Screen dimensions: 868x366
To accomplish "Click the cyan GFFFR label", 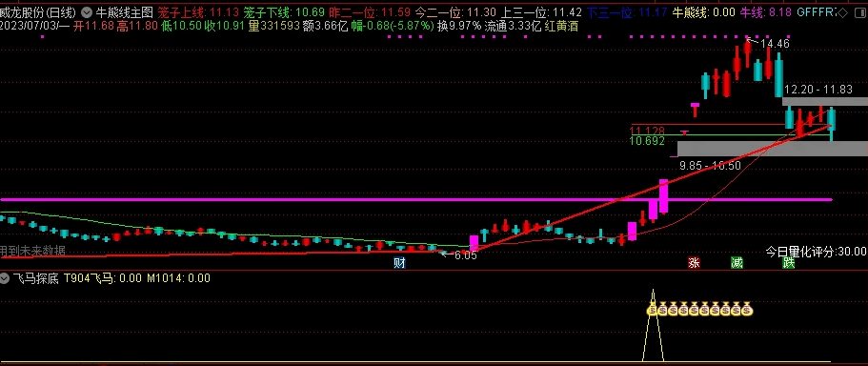I will tap(817, 12).
